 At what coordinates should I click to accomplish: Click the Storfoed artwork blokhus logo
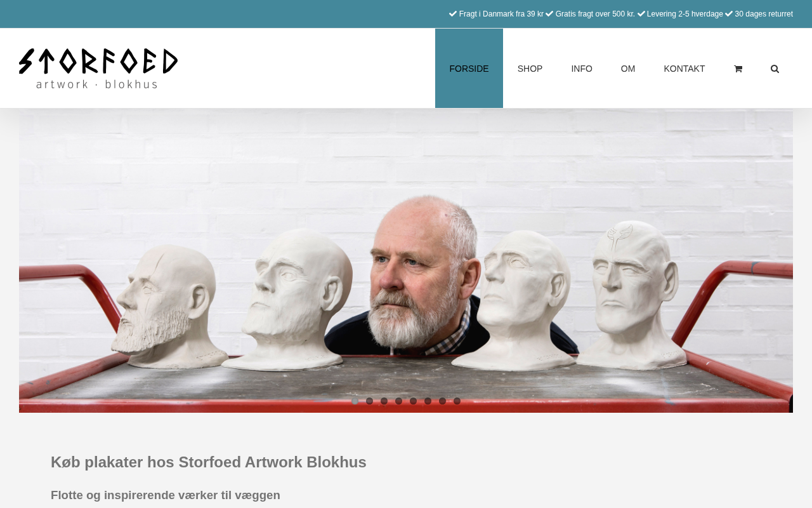(x=98, y=69)
